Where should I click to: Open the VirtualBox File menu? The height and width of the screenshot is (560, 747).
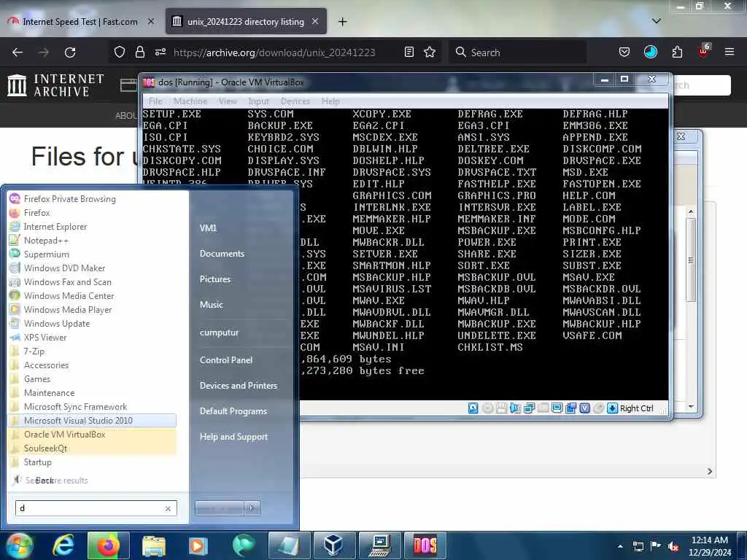155,101
